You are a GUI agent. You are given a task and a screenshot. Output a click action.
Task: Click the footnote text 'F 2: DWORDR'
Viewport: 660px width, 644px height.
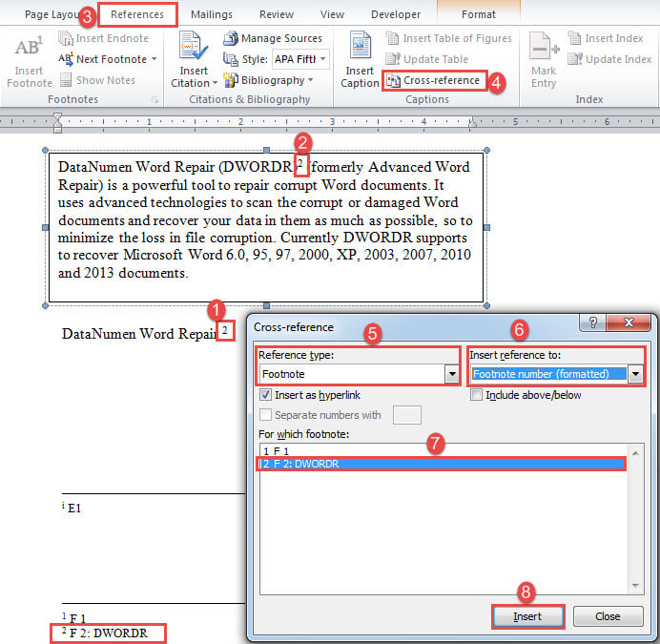click(x=109, y=634)
